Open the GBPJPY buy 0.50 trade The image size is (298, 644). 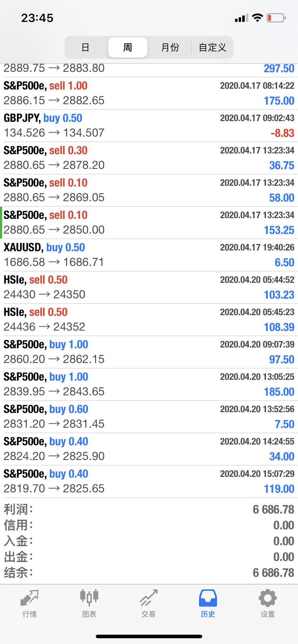(149, 126)
